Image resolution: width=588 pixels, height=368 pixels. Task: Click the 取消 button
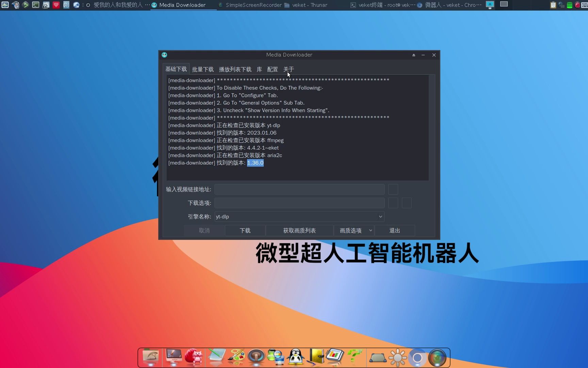[x=204, y=231]
